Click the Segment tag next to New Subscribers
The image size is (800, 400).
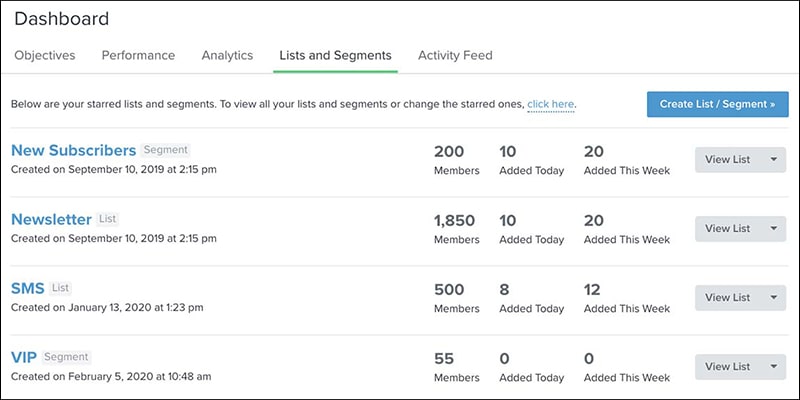click(165, 150)
